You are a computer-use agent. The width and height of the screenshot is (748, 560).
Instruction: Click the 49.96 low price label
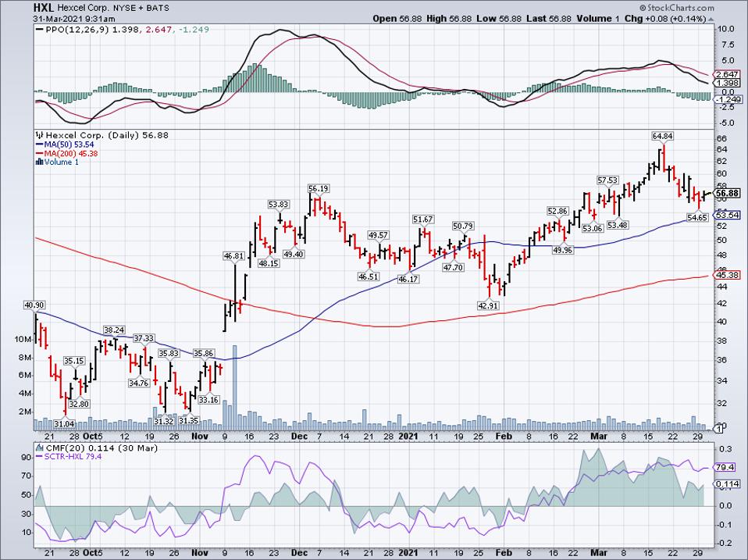[x=562, y=250]
